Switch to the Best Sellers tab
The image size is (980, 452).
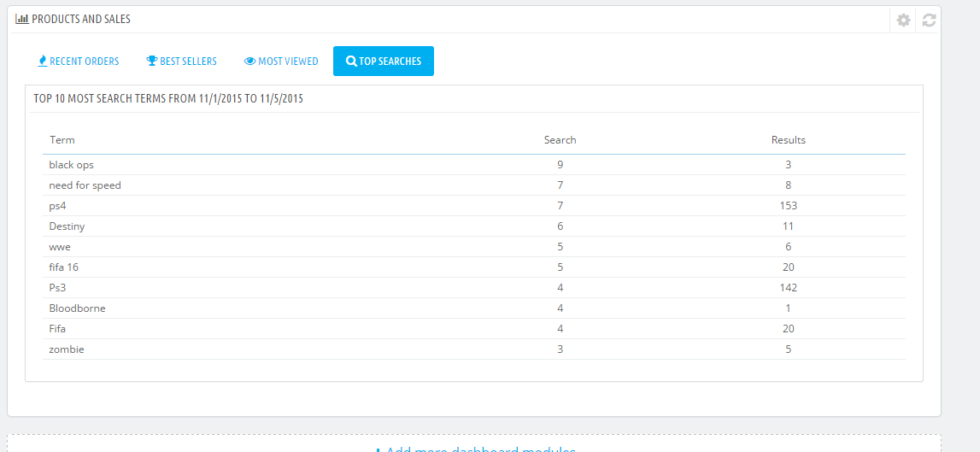(x=181, y=62)
